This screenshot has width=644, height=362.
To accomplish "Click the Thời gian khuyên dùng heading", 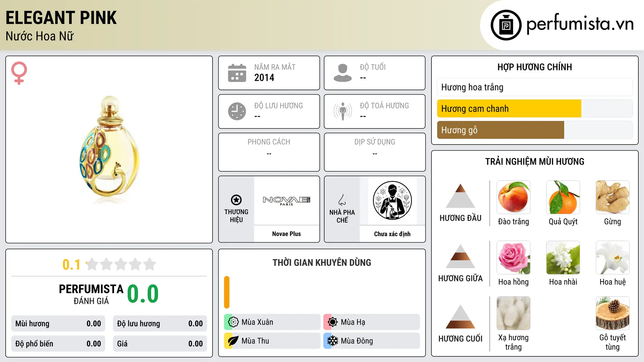I will 322,262.
